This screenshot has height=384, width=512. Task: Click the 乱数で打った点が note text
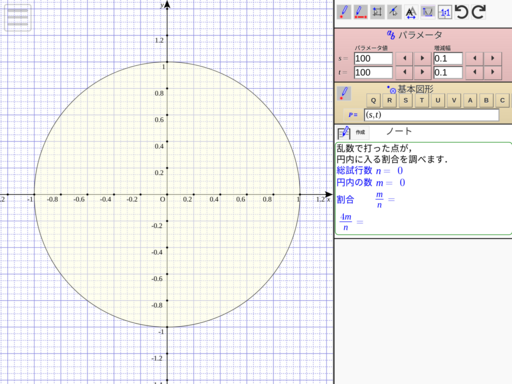[x=374, y=148]
